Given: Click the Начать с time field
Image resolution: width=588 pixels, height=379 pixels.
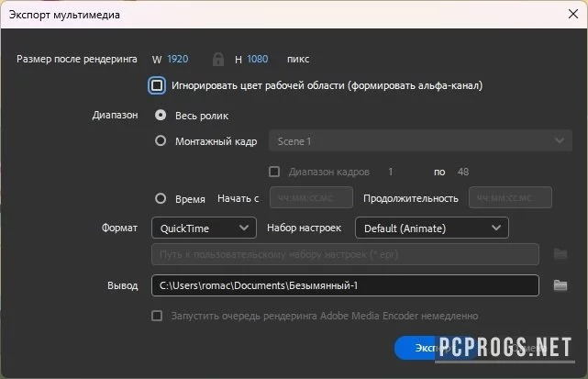Looking at the screenshot, I should click(x=311, y=197).
